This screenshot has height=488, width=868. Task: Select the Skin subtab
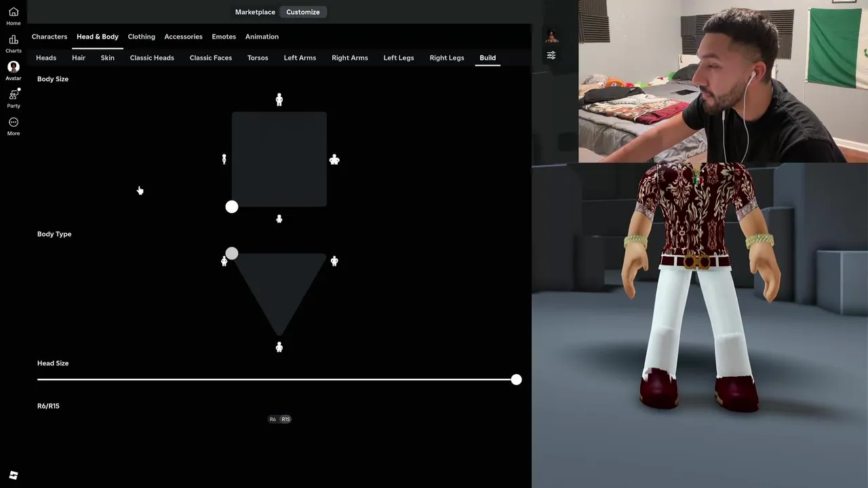tap(108, 58)
